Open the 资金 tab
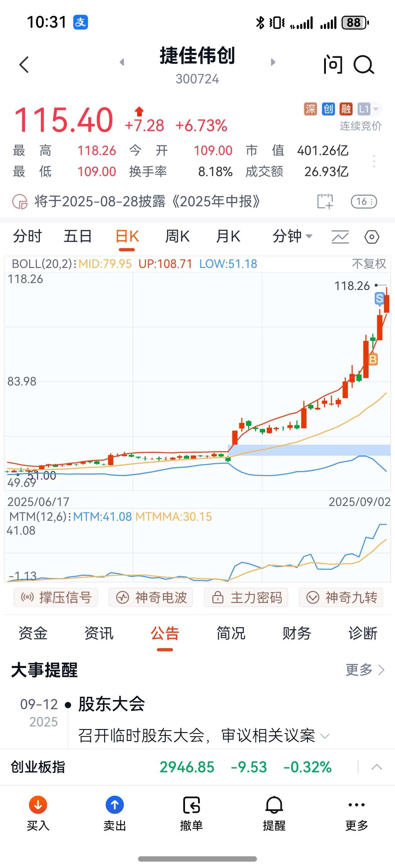395x868 pixels. point(33,633)
